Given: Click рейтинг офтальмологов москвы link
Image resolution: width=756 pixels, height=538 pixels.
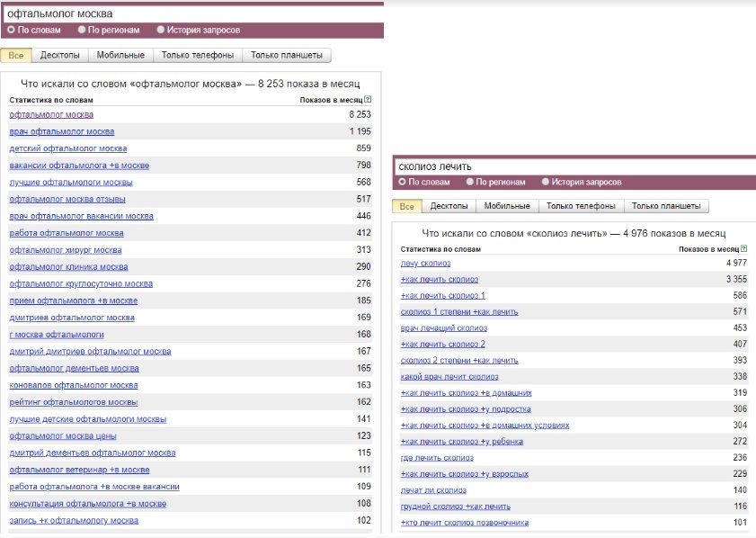Looking at the screenshot, I should coord(74,402).
